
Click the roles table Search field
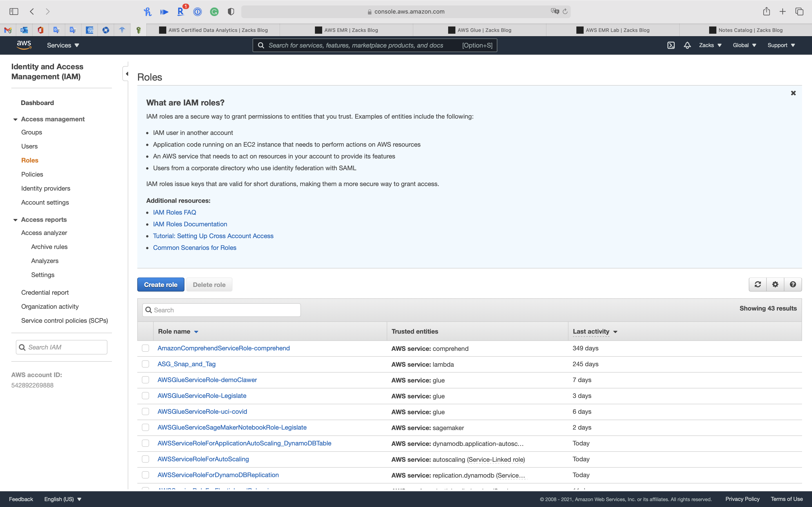pos(221,310)
